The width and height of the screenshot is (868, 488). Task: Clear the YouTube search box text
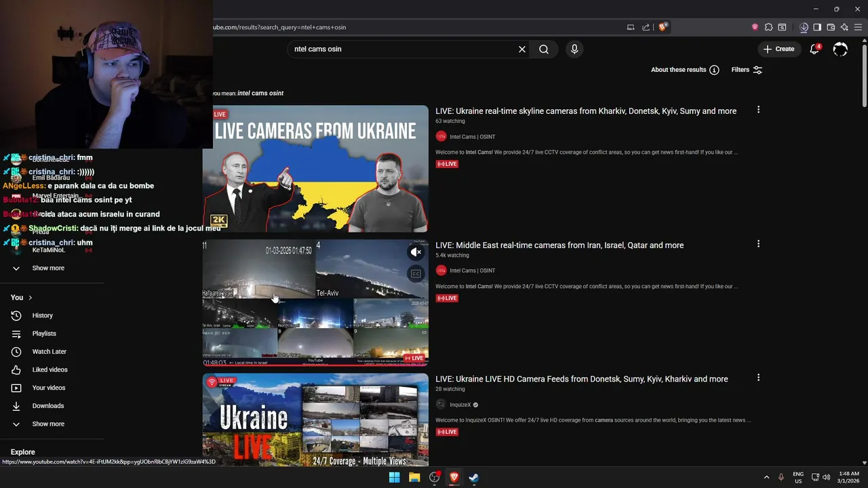pos(522,49)
